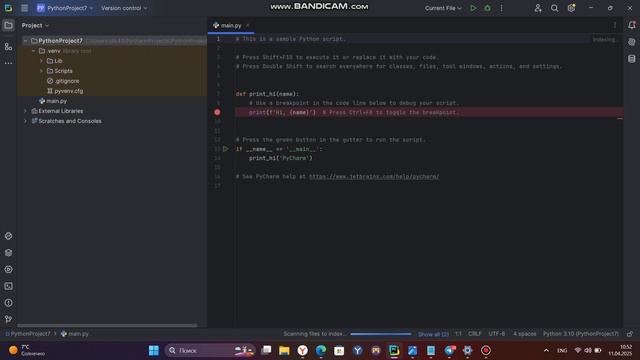Open the jetbrains.com PyCharm help link

pos(374,177)
